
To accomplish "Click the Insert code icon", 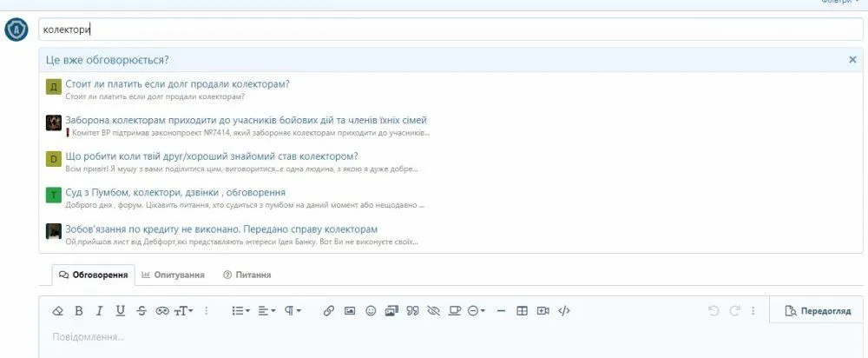I will point(564,311).
